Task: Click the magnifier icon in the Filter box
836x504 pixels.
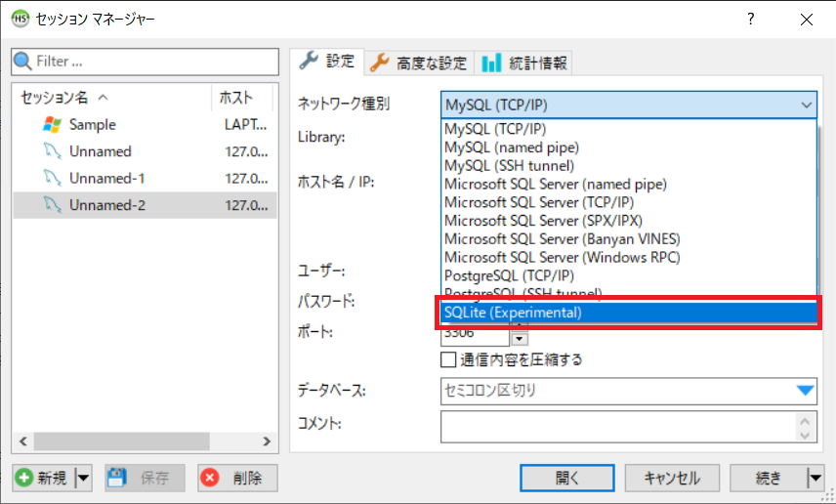Action: 22,62
